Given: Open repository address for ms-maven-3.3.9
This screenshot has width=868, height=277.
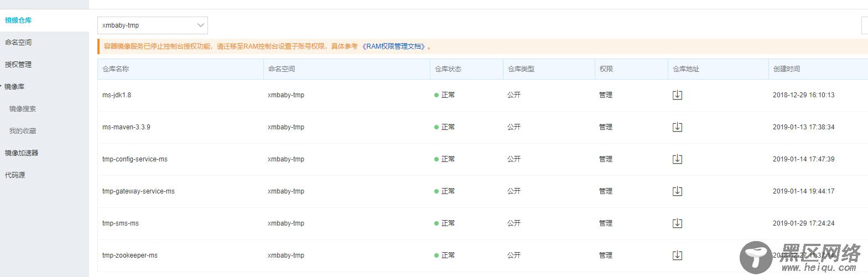Looking at the screenshot, I should [677, 127].
